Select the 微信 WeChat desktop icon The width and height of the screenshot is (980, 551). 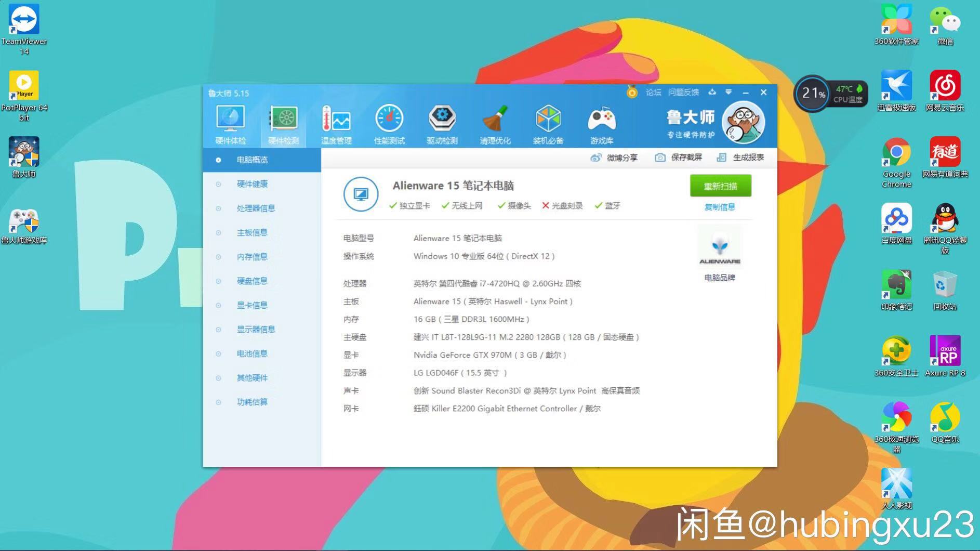[x=945, y=24]
